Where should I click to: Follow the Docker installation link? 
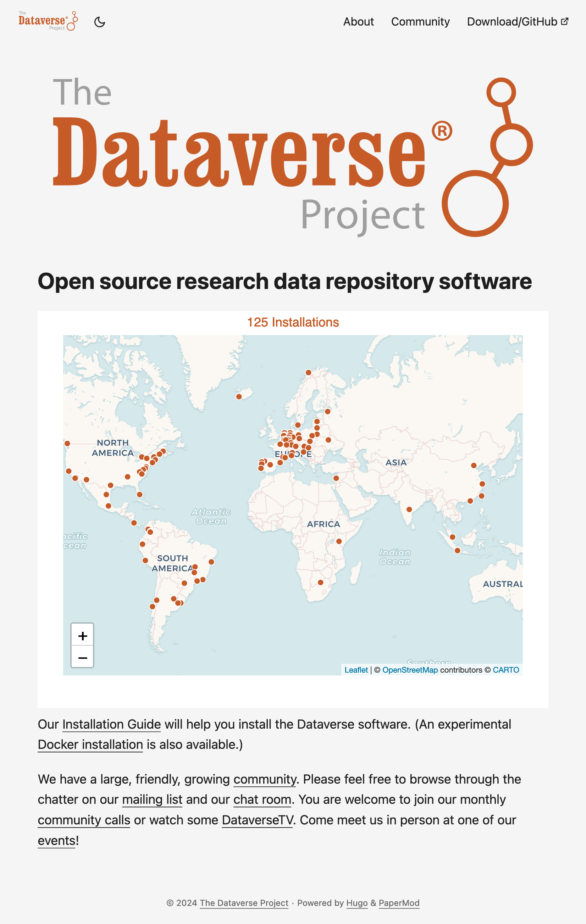[x=90, y=745]
